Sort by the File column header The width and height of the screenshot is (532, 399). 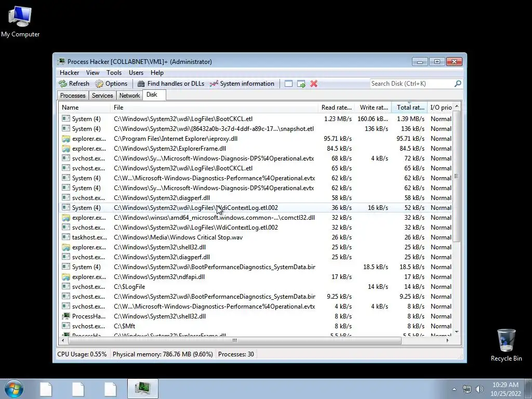[x=214, y=108]
